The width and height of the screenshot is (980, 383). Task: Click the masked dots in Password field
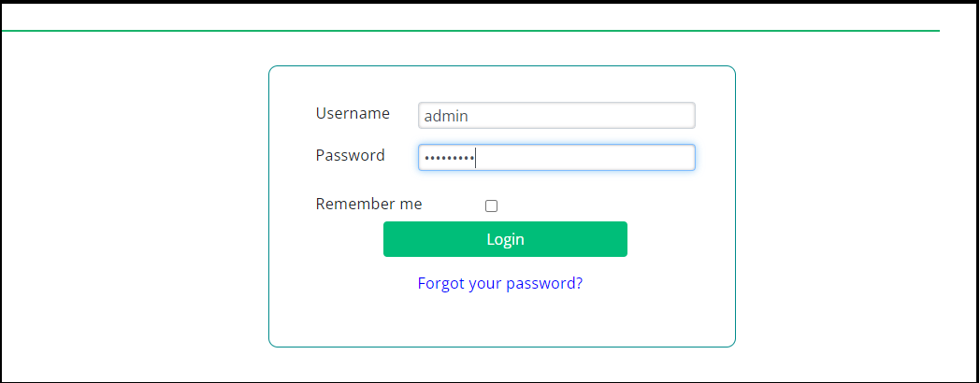click(449, 159)
